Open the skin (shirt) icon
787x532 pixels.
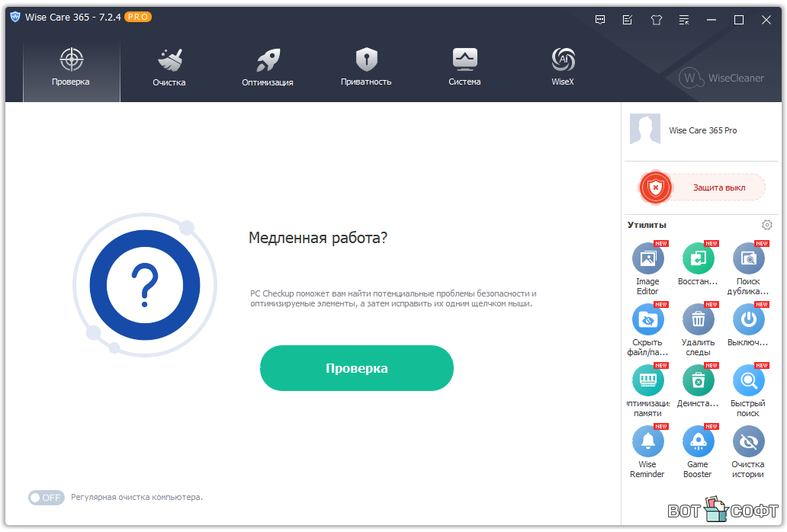656,20
